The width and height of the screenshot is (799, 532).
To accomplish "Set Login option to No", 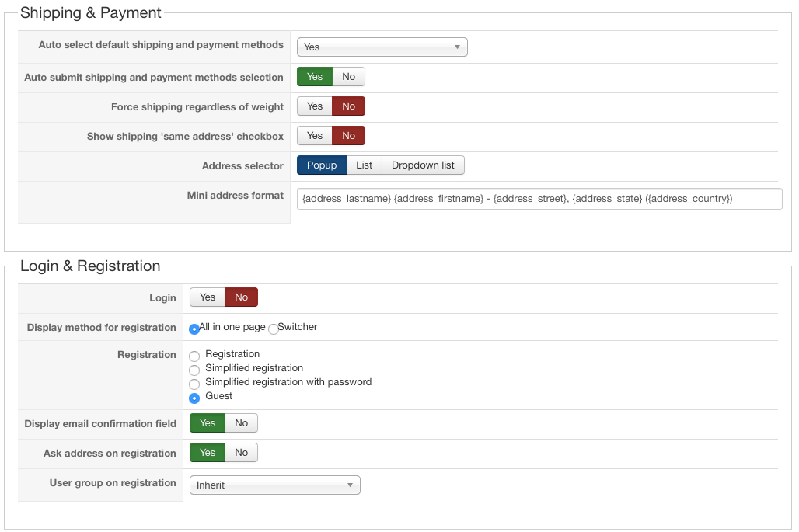I will [241, 297].
